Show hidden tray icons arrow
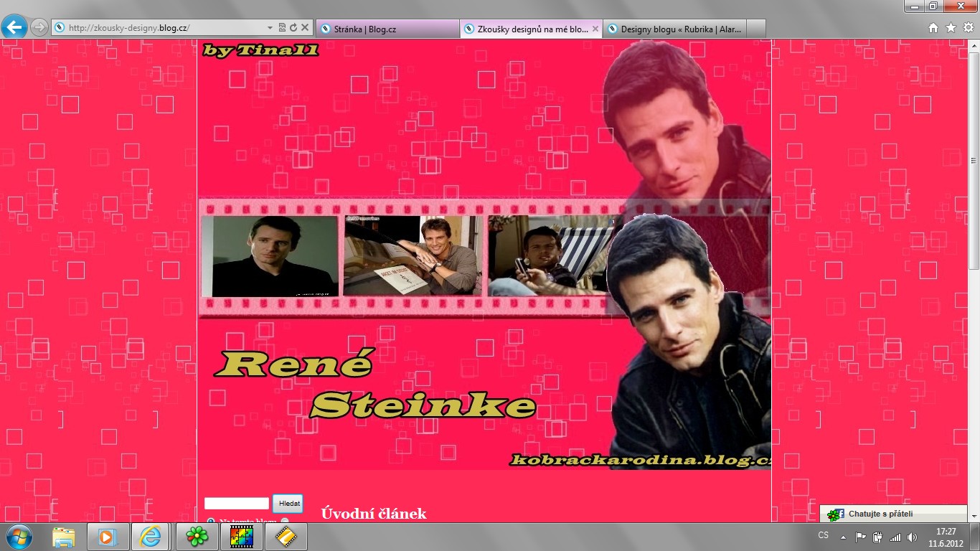The height and width of the screenshot is (551, 980). [x=844, y=537]
